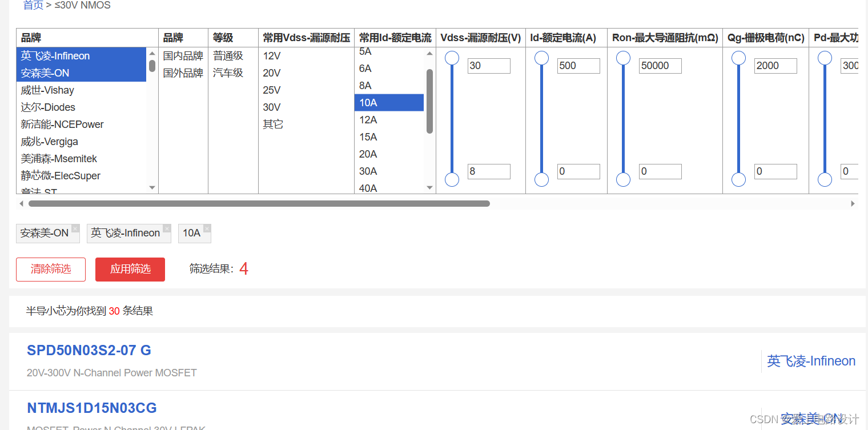Click the Qg slider lower handle
868x430 pixels.
coord(739,179)
